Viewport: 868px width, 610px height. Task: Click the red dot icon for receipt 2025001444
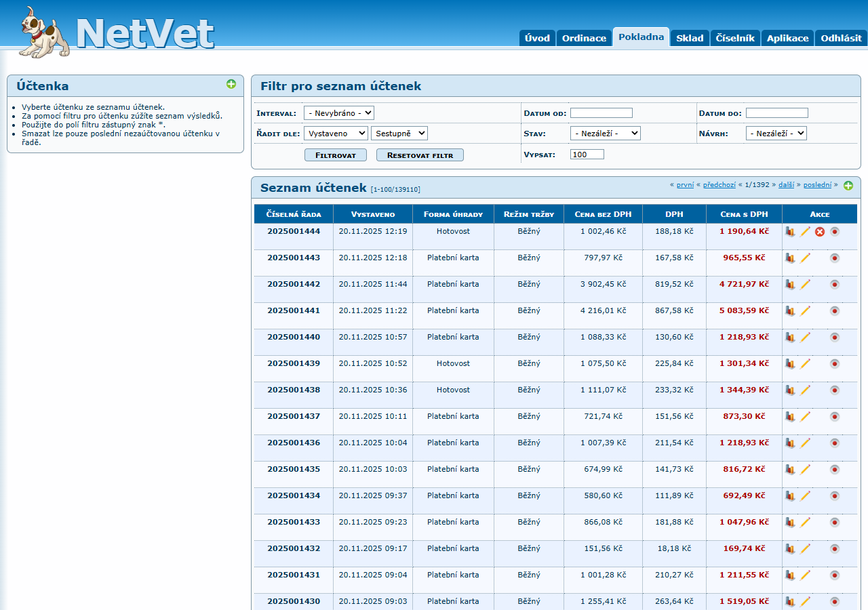point(835,231)
